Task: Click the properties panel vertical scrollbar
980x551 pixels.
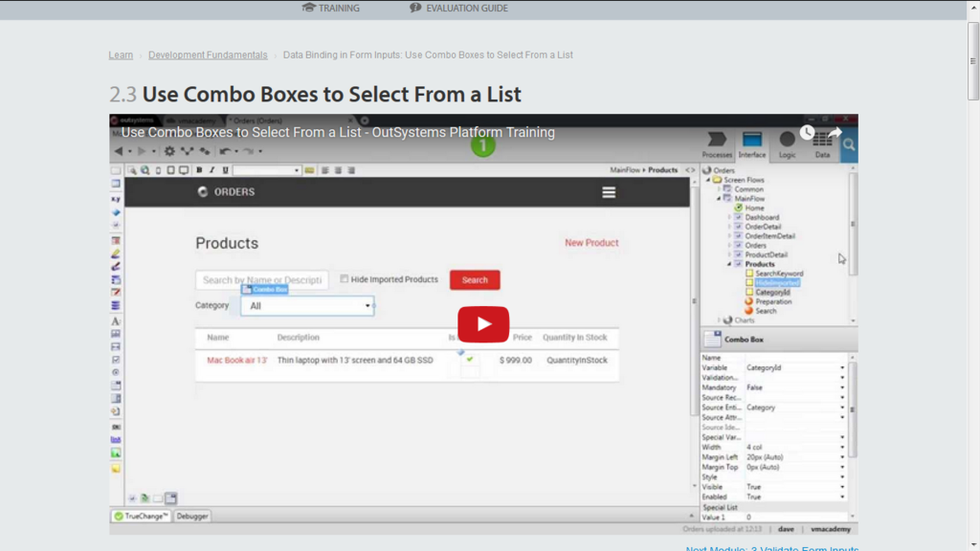Action: click(853, 409)
